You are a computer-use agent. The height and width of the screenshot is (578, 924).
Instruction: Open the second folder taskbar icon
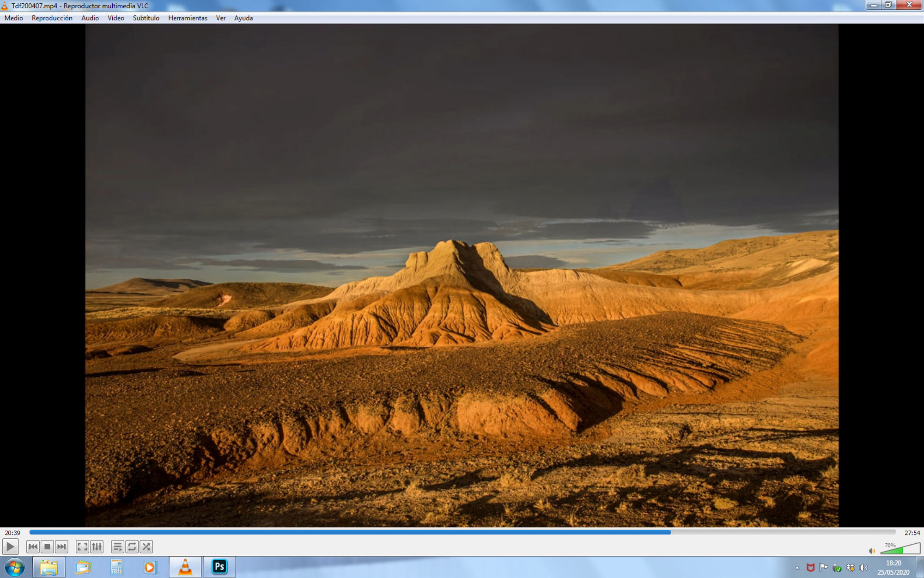coord(83,567)
